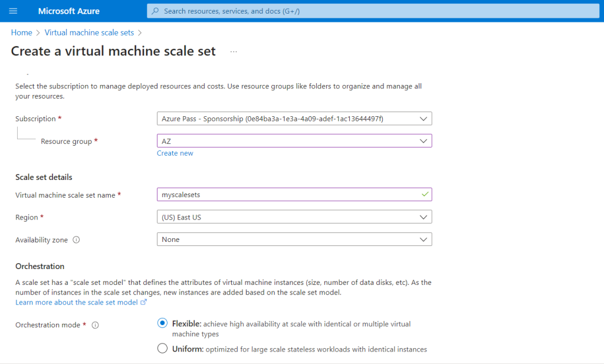Click the search magnifier icon
Screen dimensions: 604x364
(x=156, y=11)
